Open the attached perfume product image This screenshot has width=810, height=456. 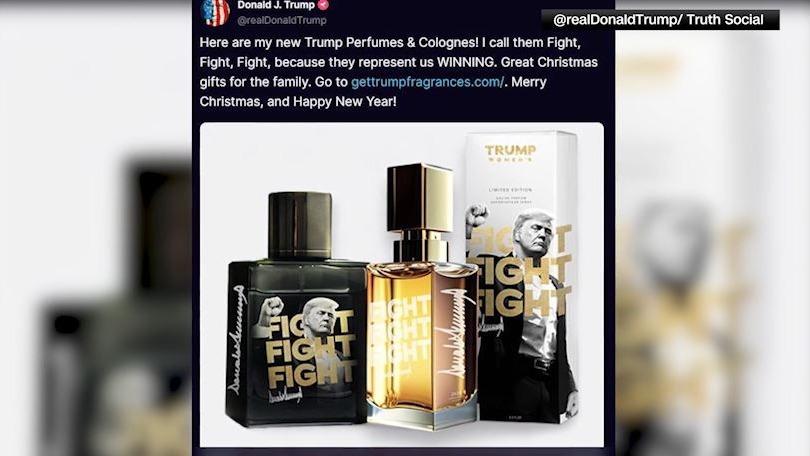click(x=401, y=285)
